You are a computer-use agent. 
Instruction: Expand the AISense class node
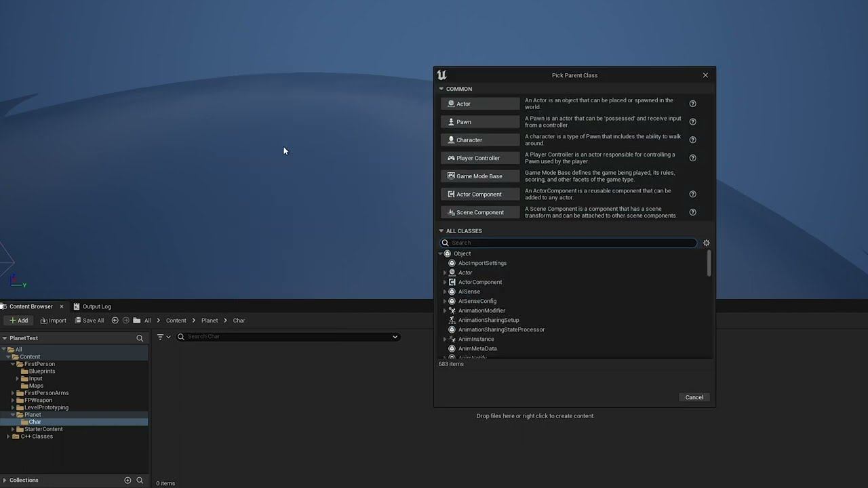[x=445, y=291]
